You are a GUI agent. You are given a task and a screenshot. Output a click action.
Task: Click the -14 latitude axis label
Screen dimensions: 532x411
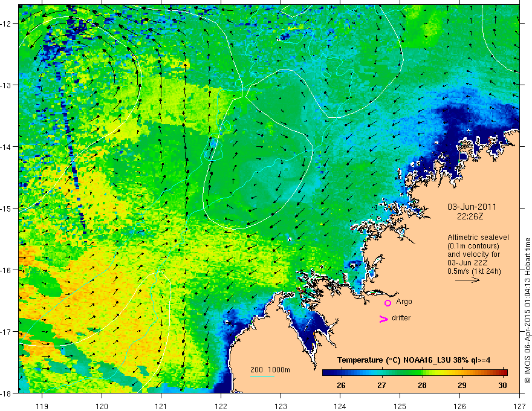coord(7,147)
